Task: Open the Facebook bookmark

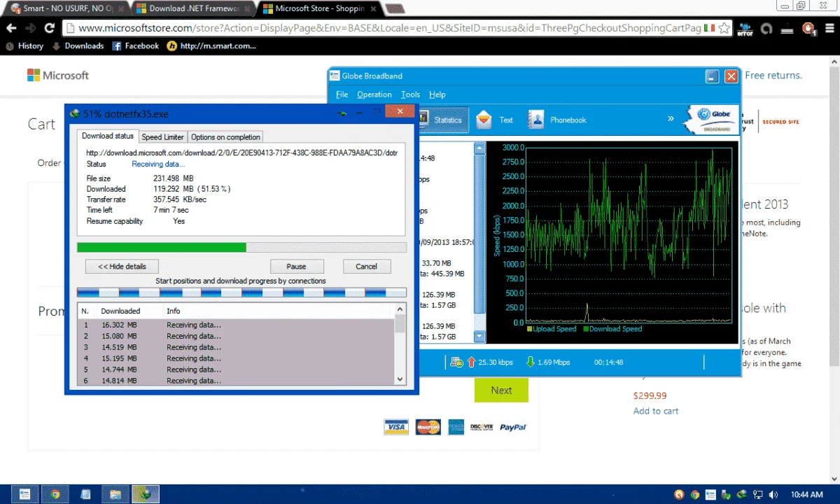Action: click(135, 46)
